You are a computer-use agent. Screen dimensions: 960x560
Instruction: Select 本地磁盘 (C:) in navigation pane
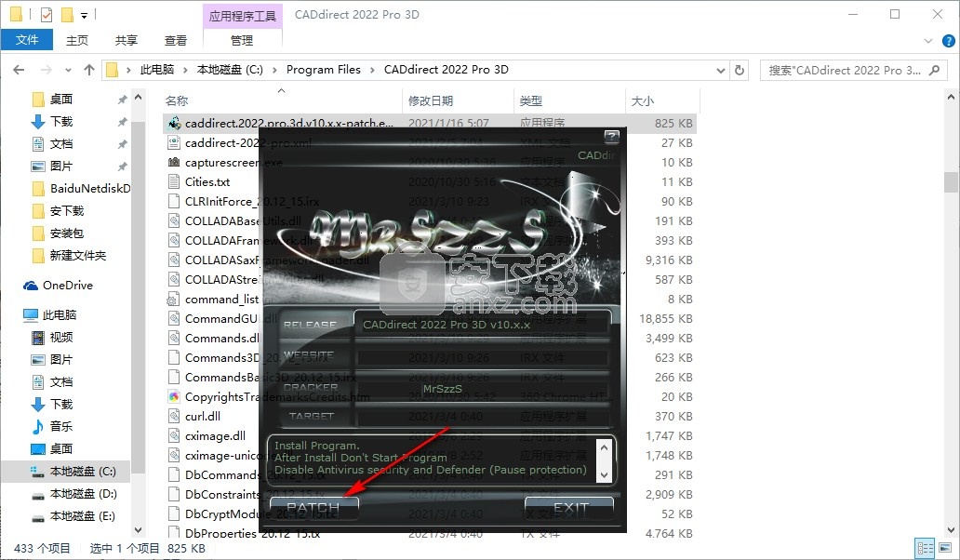83,472
